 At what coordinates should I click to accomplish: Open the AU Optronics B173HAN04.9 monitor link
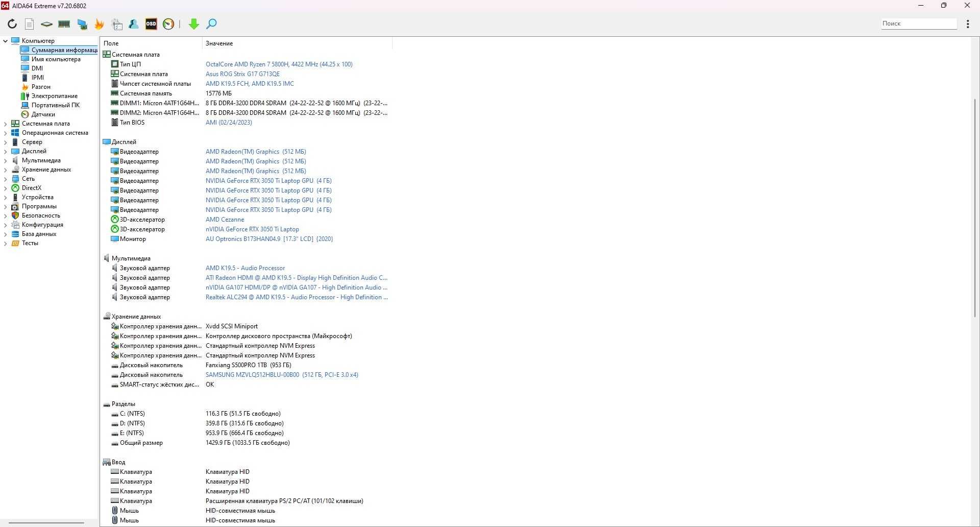pos(269,239)
